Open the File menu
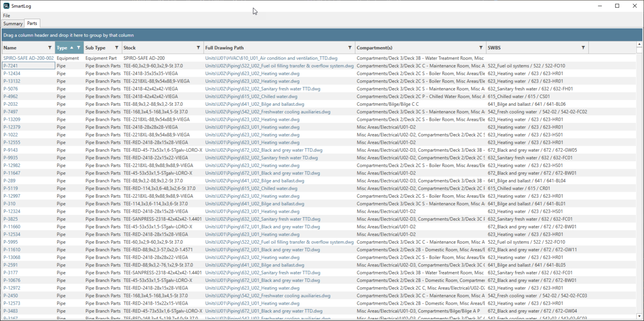 pos(7,15)
